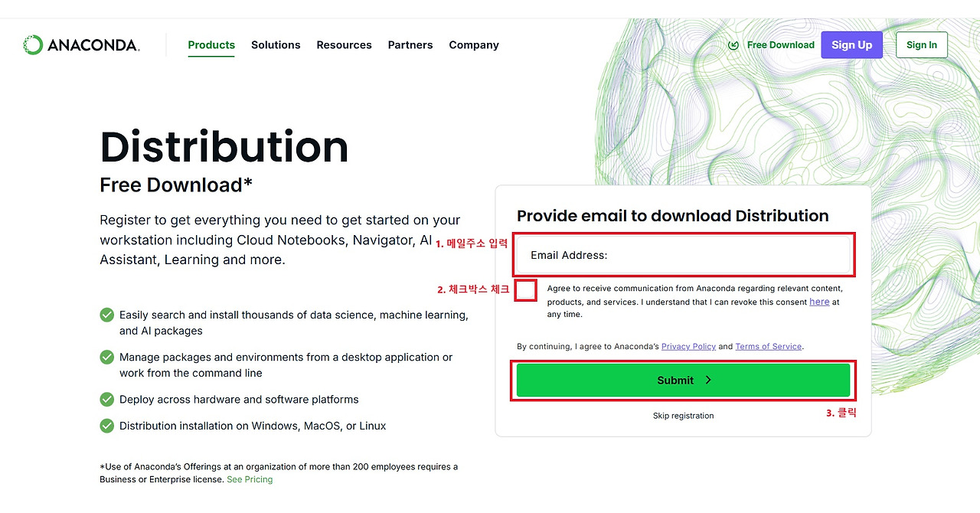Click the purple Sign Up button
Image resolution: width=980 pixels, height=513 pixels.
click(x=852, y=45)
